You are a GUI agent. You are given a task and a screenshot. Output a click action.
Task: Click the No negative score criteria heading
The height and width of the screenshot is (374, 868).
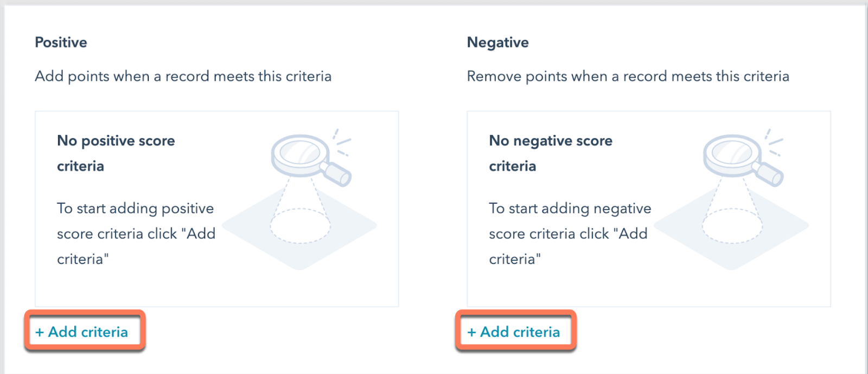550,153
